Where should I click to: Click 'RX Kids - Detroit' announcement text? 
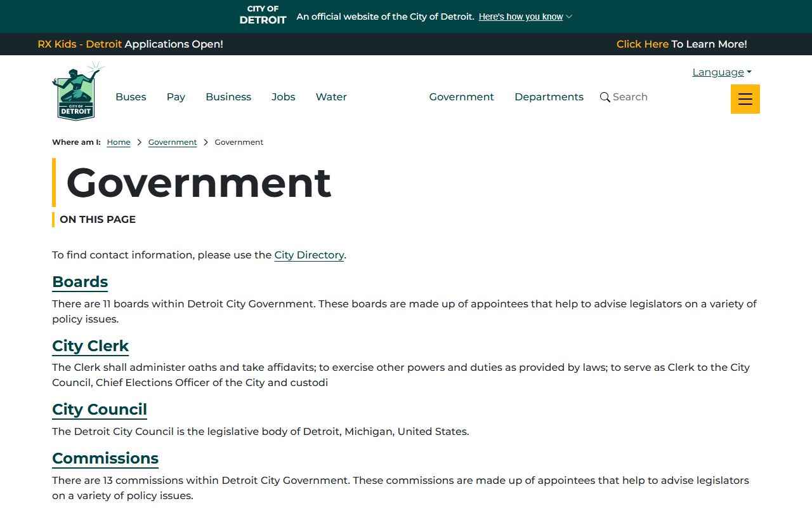[x=80, y=44]
